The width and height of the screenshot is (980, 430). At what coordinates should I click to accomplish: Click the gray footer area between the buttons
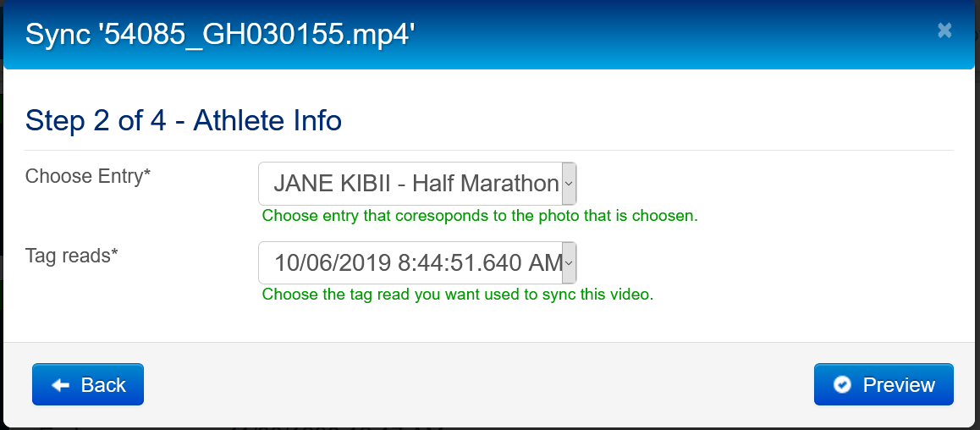[x=474, y=385]
